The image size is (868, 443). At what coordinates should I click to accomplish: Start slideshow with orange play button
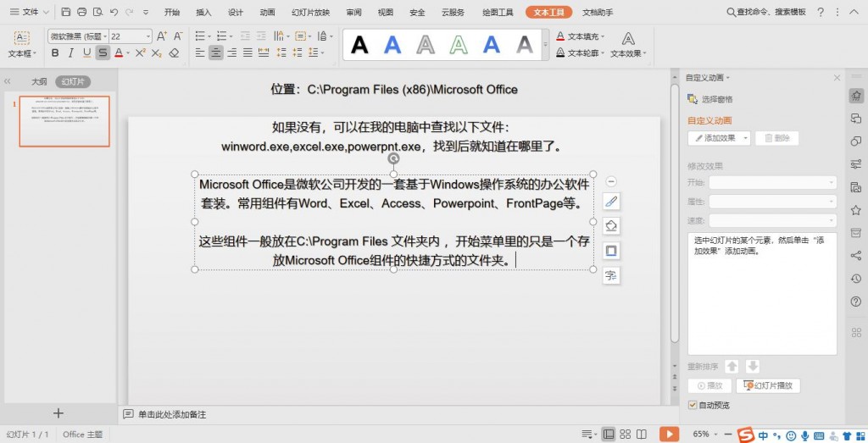(669, 434)
